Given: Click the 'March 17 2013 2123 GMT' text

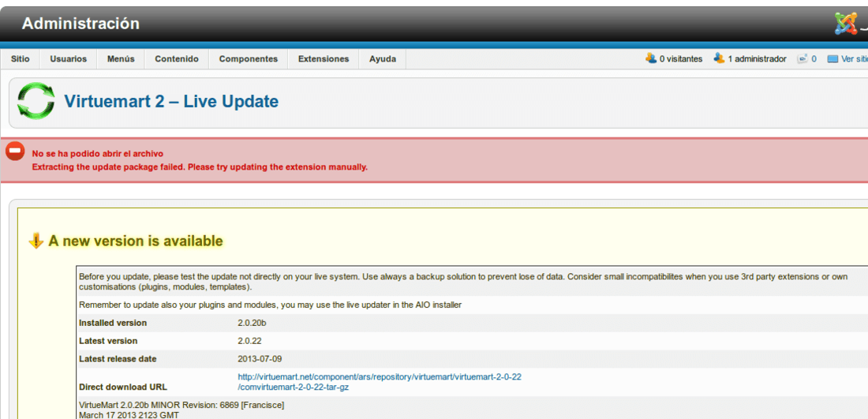Looking at the screenshot, I should (x=129, y=414).
